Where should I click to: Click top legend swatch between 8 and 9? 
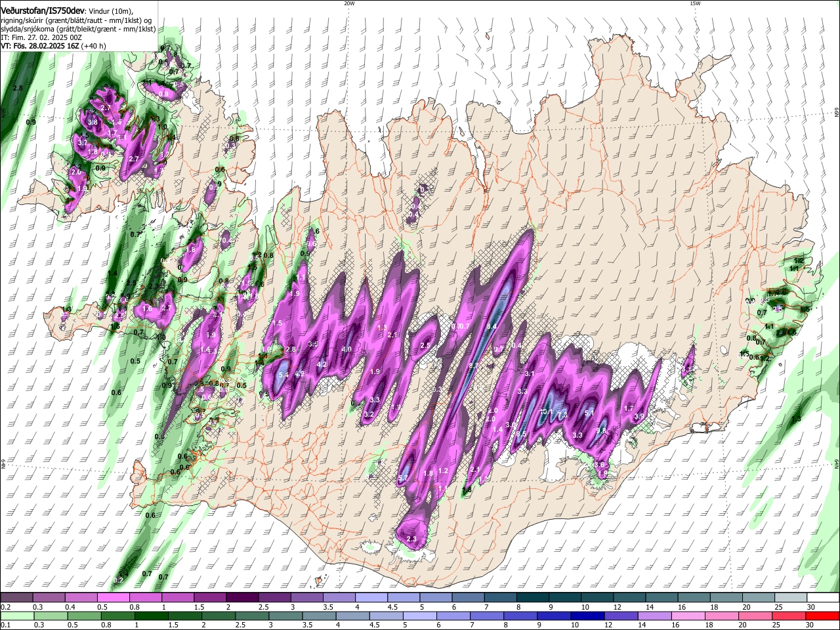tap(532, 598)
